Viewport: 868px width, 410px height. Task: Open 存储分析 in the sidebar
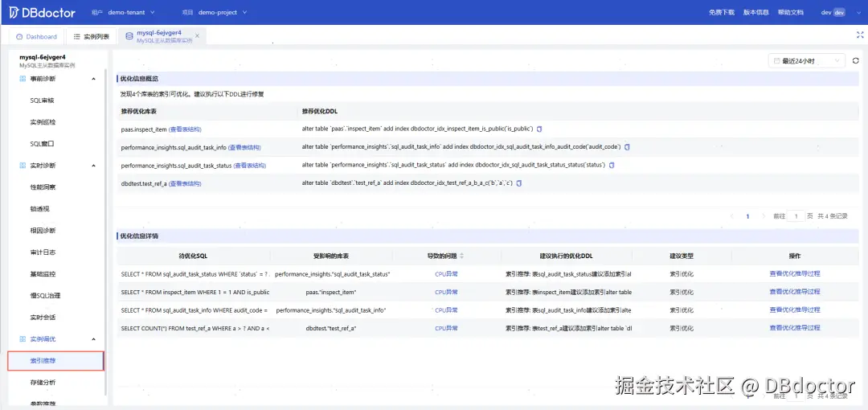pyautogui.click(x=43, y=383)
